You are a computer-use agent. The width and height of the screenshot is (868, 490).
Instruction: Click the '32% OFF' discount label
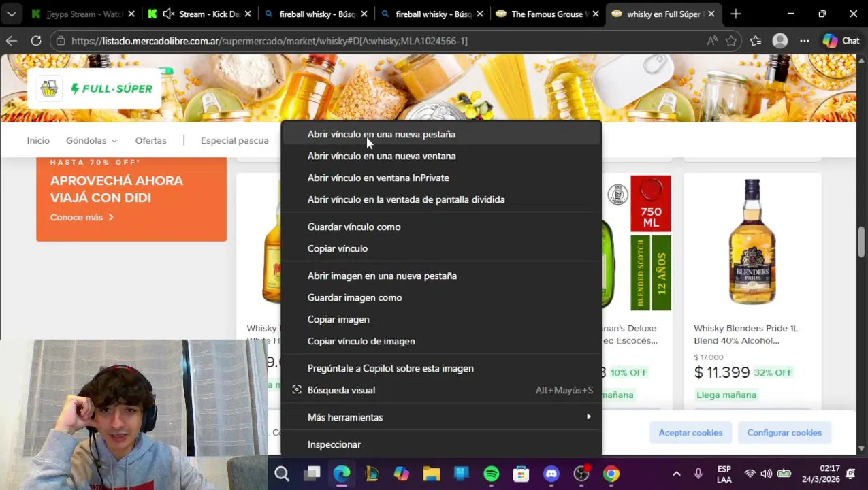point(773,372)
